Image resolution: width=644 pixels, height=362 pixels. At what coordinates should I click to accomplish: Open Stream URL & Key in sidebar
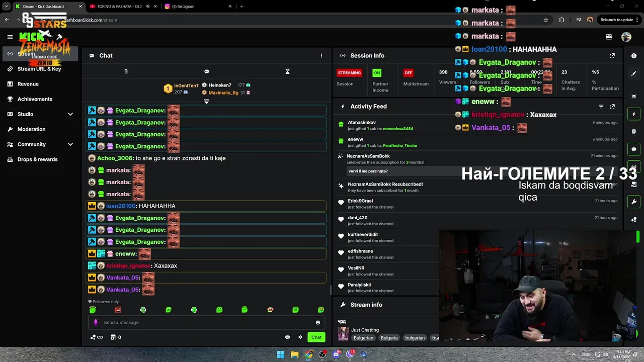[39, 69]
